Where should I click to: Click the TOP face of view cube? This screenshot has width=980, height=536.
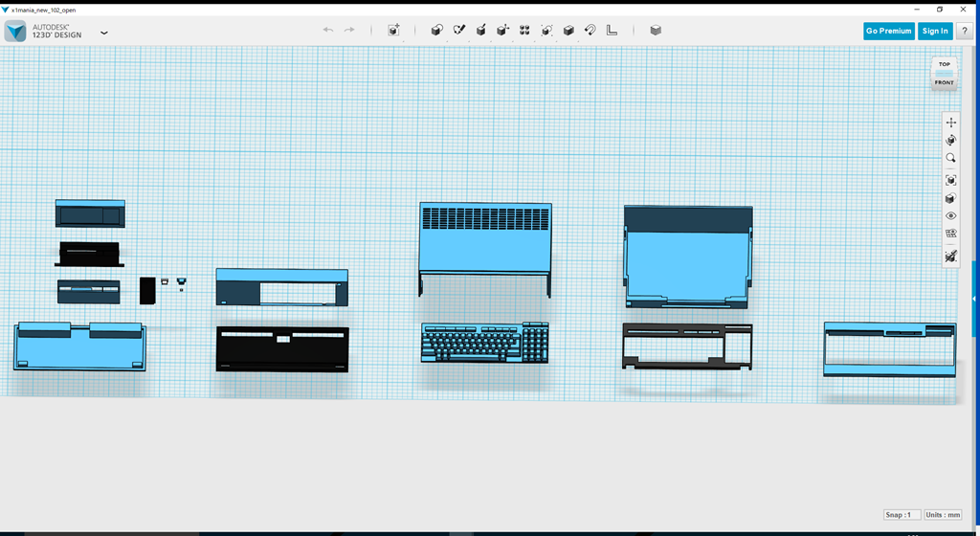tap(945, 65)
